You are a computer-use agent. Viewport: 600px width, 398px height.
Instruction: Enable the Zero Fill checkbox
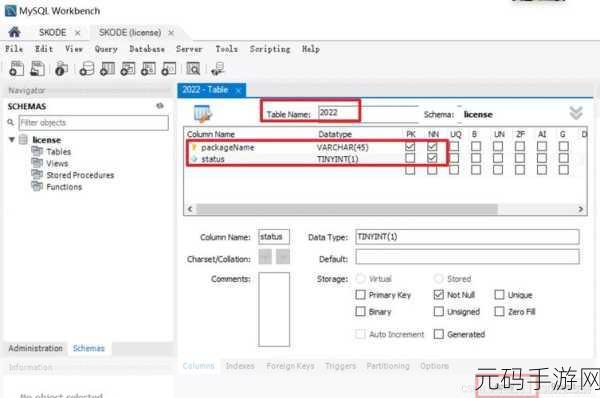pyautogui.click(x=499, y=312)
